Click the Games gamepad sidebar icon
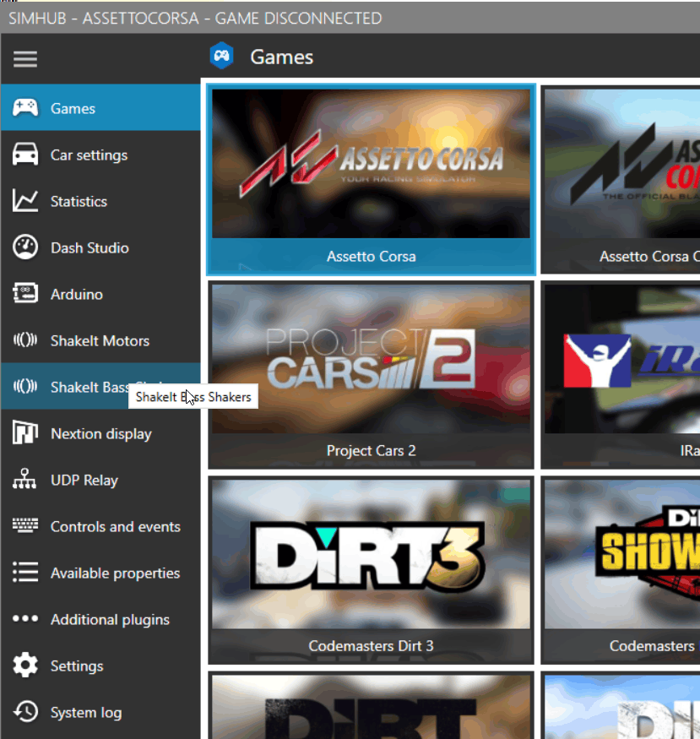The image size is (700, 739). click(25, 108)
